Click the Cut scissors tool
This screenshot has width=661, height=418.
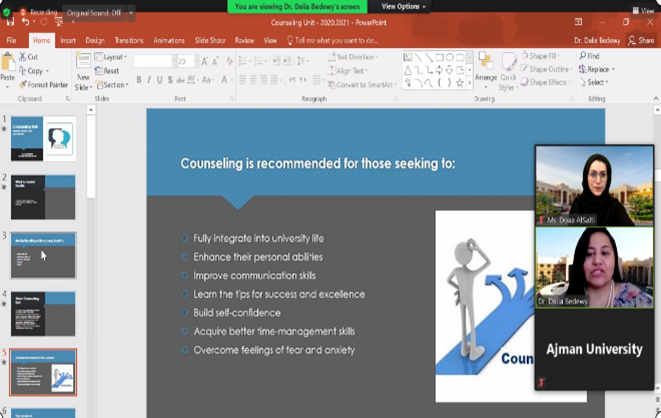[x=29, y=57]
